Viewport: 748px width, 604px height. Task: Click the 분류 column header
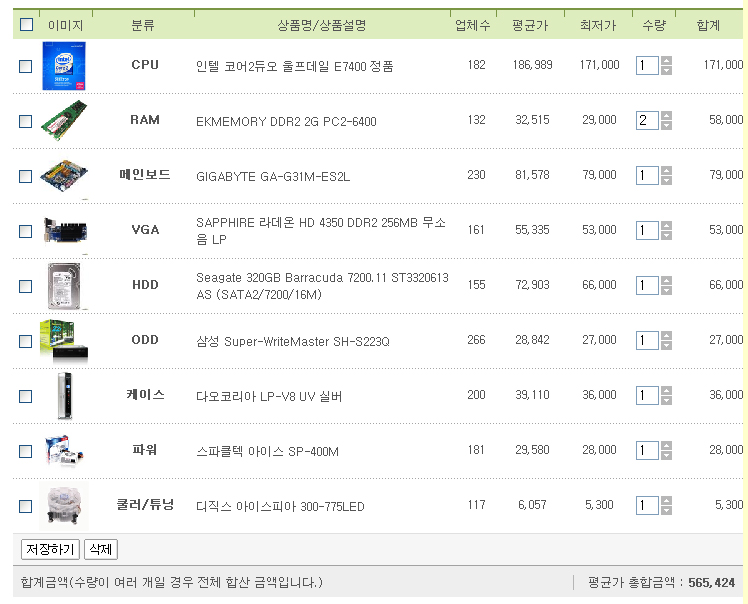pos(143,25)
